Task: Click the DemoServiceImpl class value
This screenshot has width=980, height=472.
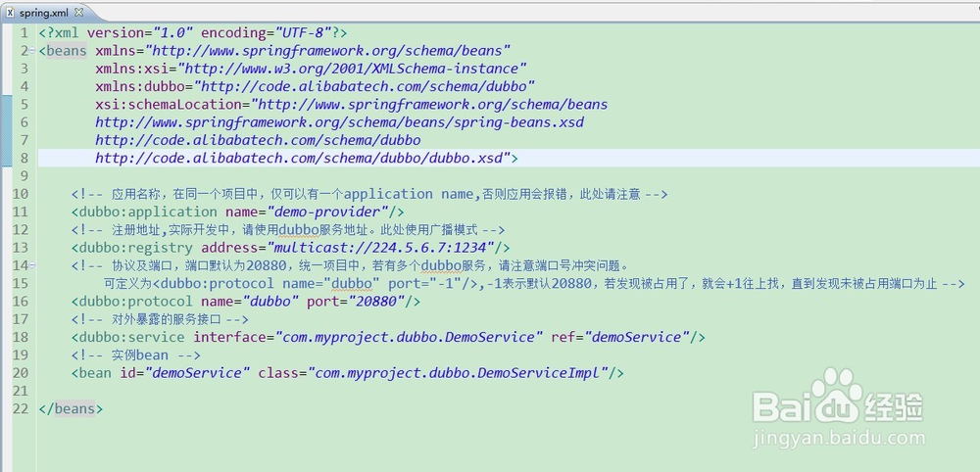Action: (457, 373)
